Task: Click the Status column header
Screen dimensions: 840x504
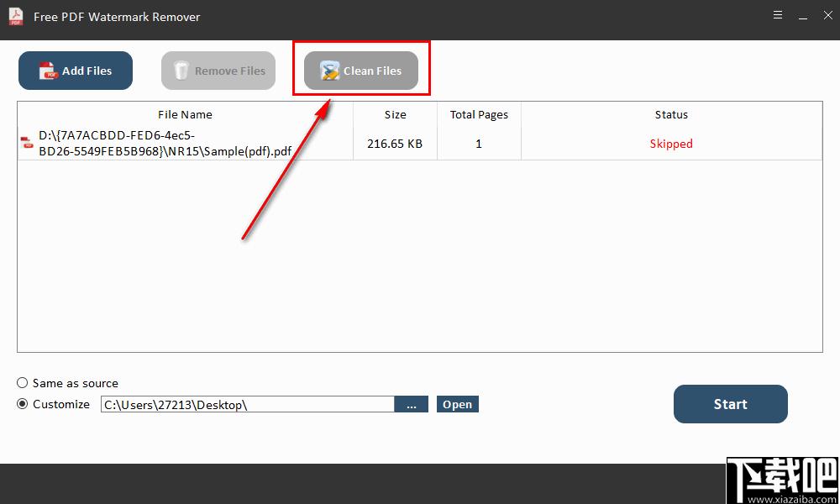Action: pos(671,114)
